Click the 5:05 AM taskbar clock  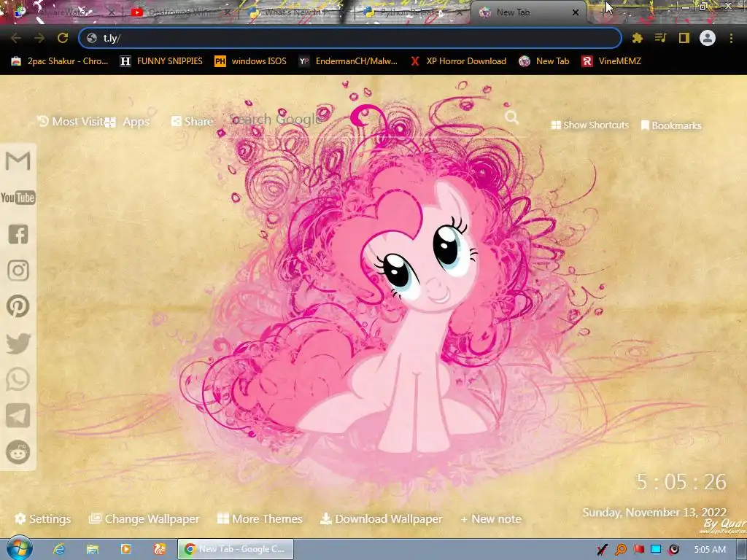coord(710,550)
